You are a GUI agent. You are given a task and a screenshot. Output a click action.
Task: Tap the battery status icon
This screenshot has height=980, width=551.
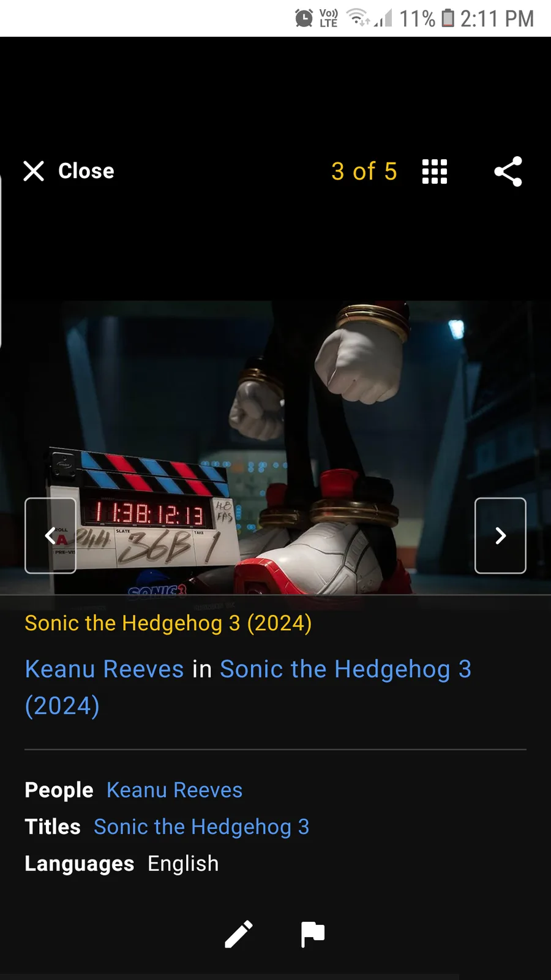coord(448,18)
